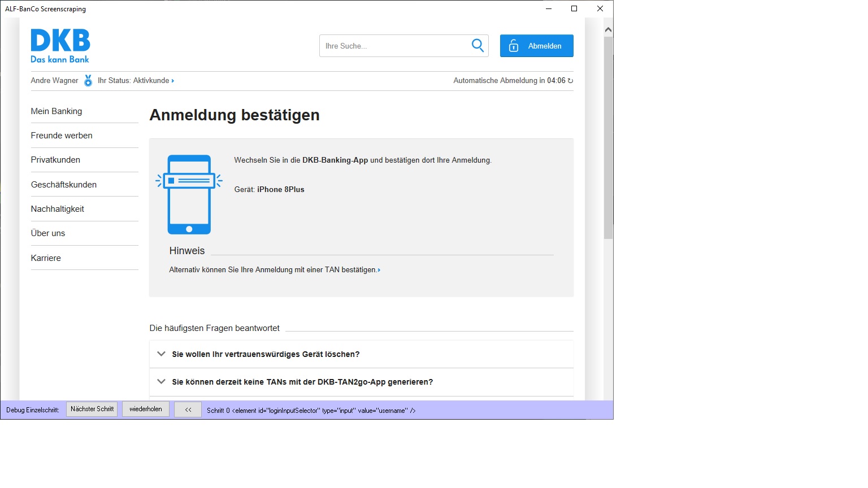This screenshot has height=488, width=868.
Task: Click the 'Hinweis' section label
Action: [x=187, y=251]
